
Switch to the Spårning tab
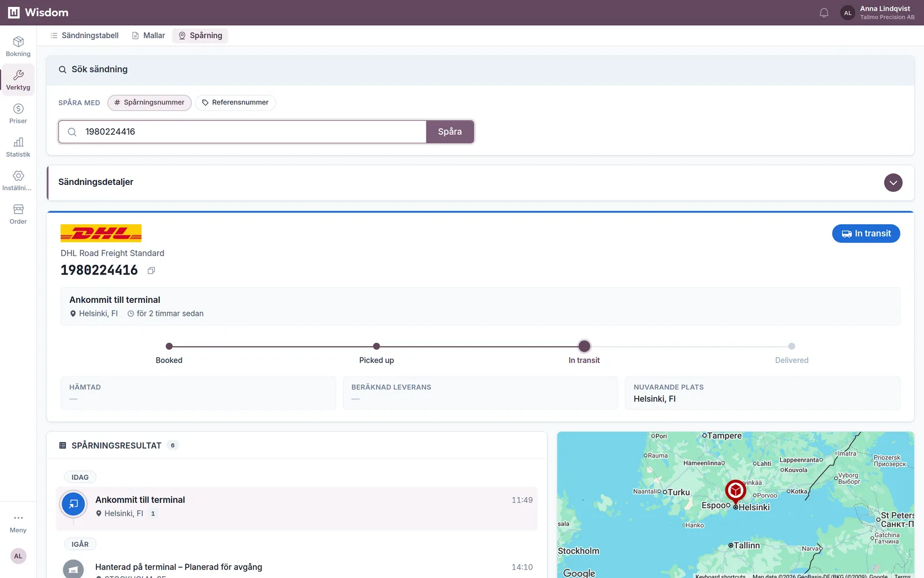point(200,36)
